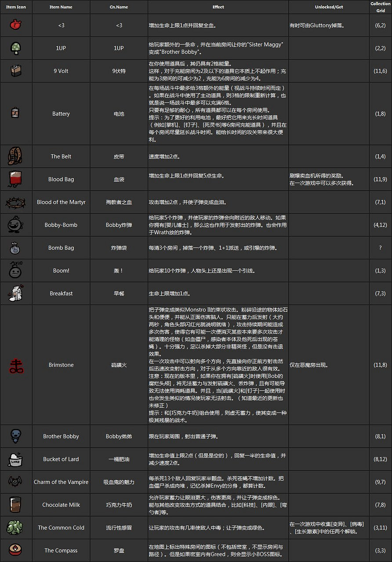
Task: Select the Brother Bobby baby icon
Action: 16,436
